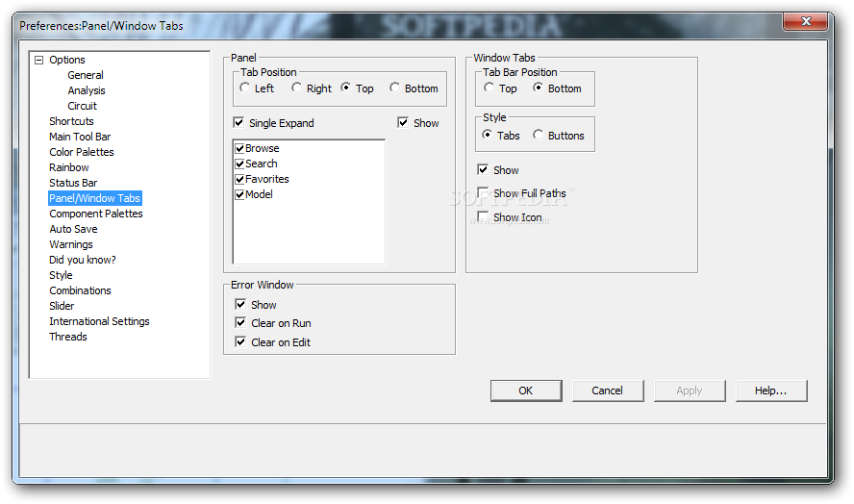Image resolution: width=854 pixels, height=504 pixels.
Task: Open the Threads preferences page
Action: (68, 337)
